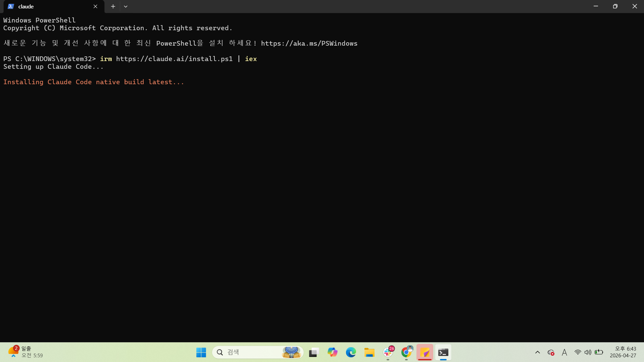644x362 pixels.
Task: Open the new tab dropdown in Terminal
Action: tap(126, 6)
